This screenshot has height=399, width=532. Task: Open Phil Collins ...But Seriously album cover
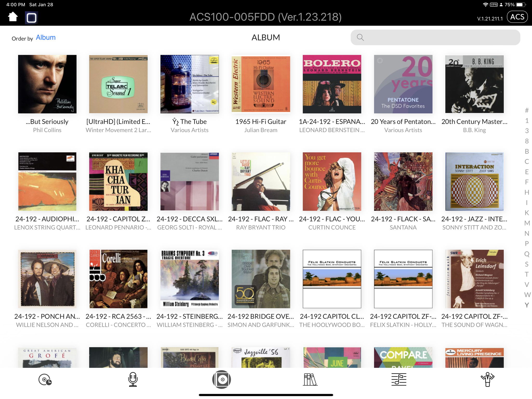click(x=47, y=84)
